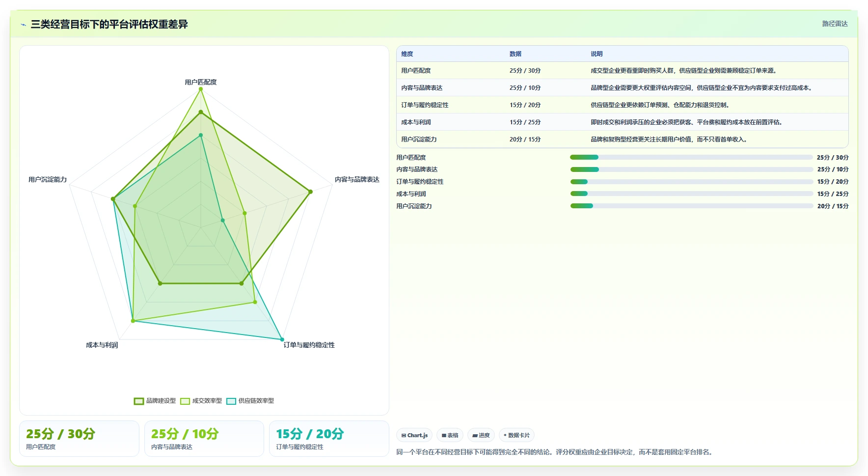Image resolution: width=868 pixels, height=476 pixels.
Task: Click the 数据 column header
Action: (515, 54)
